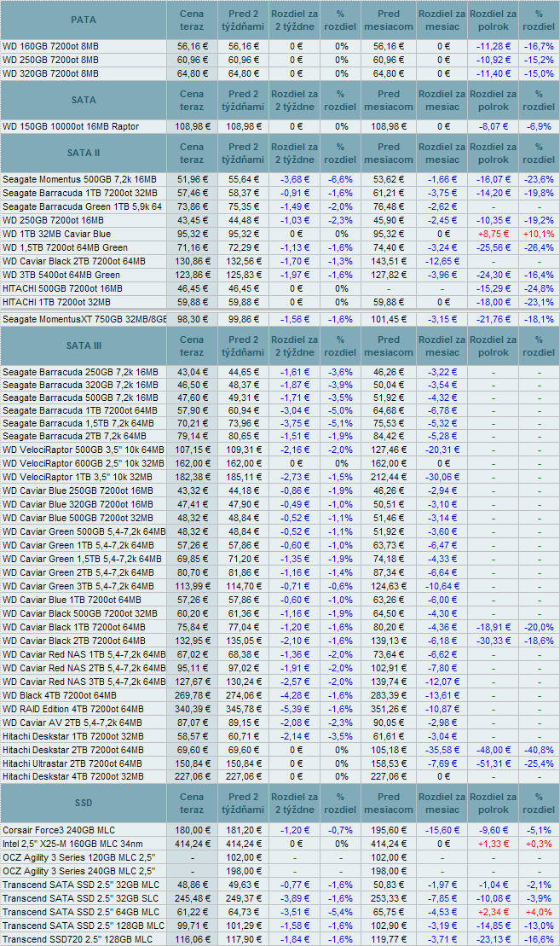Click the -35,58 € monthly difference
This screenshot has width=560, height=946.
coord(442,751)
